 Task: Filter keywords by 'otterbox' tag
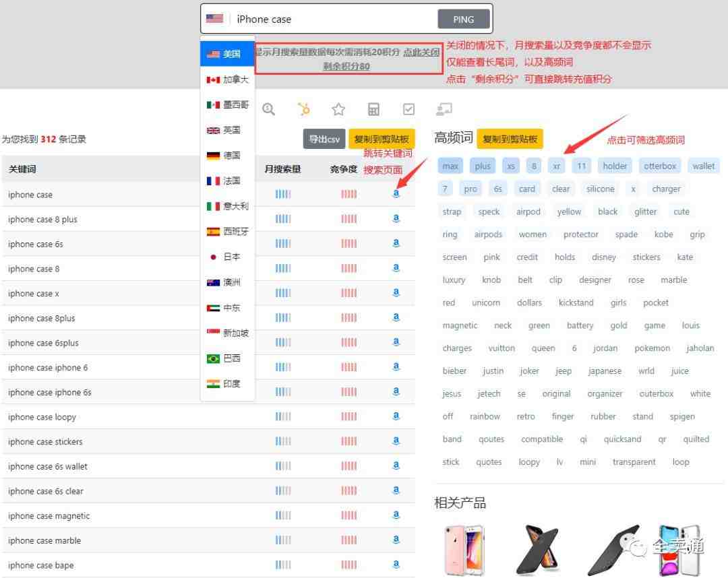[x=659, y=166]
